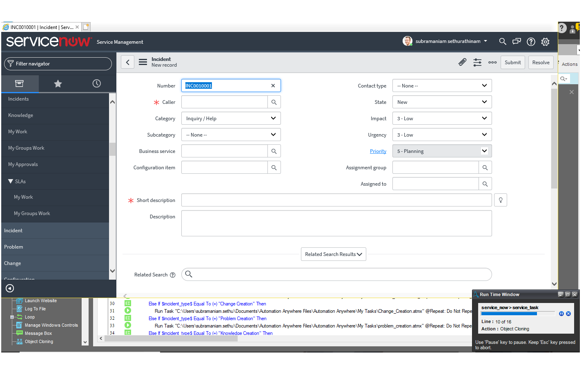Open the Incident menu with the hamburger icon
The width and height of the screenshot is (588, 368).
(x=143, y=62)
